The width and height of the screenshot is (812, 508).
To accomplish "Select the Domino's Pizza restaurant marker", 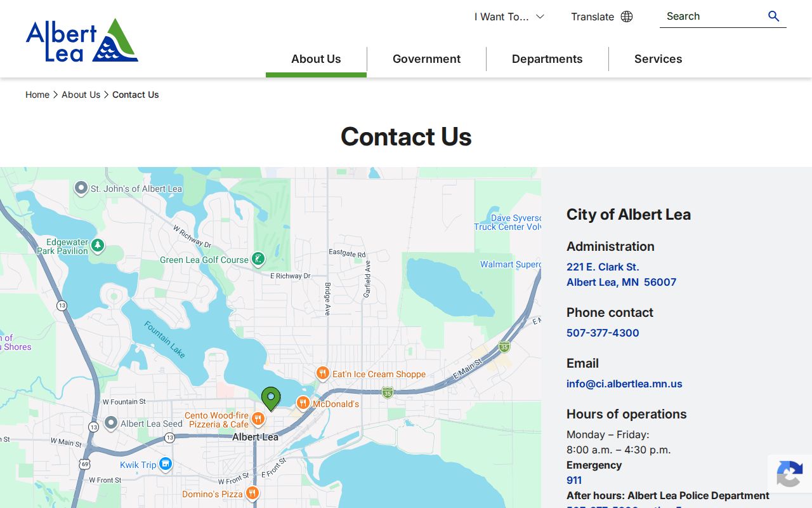I will (252, 493).
